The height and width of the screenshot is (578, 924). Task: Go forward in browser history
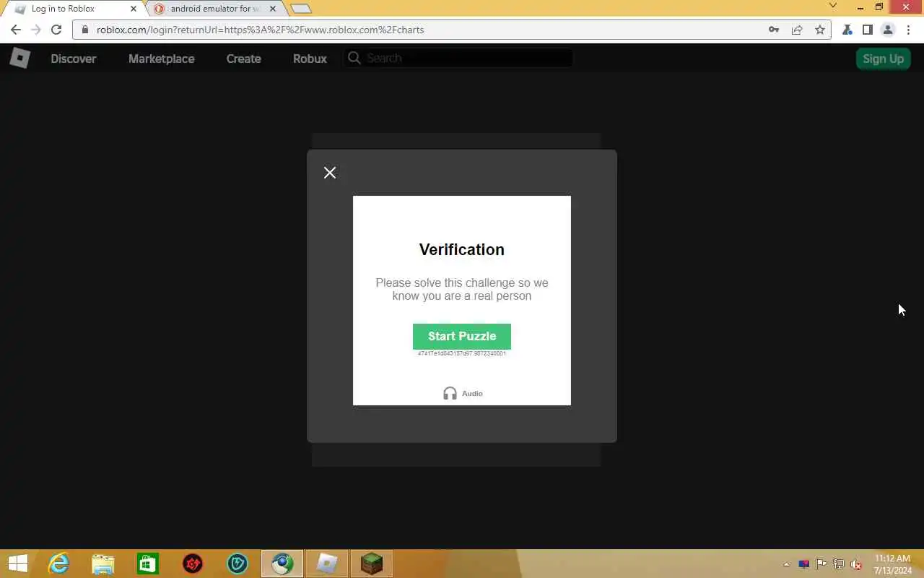(36, 30)
